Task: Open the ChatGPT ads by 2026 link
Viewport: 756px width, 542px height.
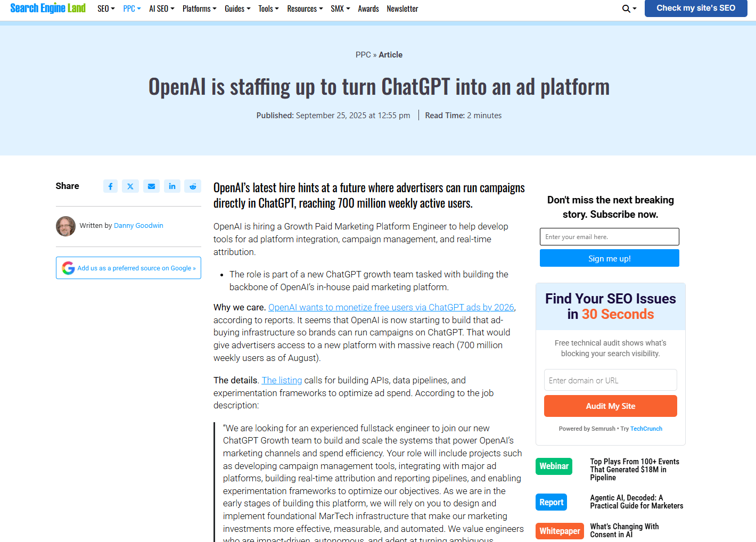Action: (391, 307)
